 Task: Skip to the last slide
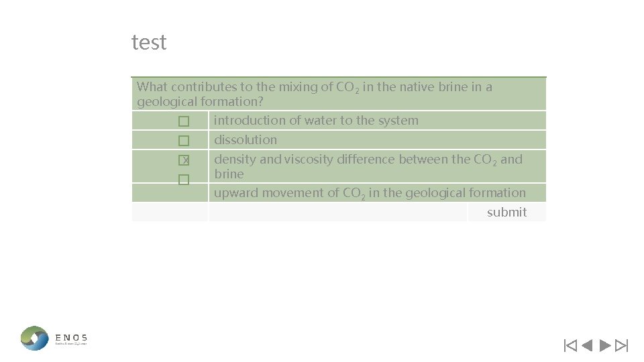point(621,346)
